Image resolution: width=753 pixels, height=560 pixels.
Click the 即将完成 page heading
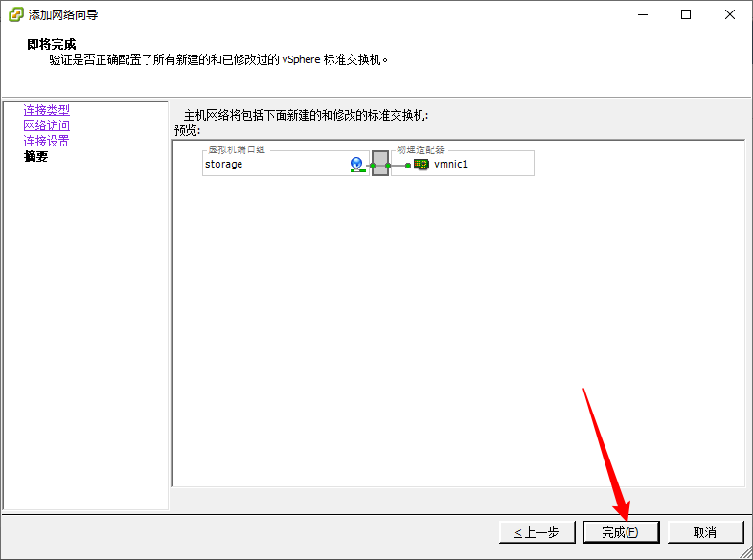(x=52, y=45)
